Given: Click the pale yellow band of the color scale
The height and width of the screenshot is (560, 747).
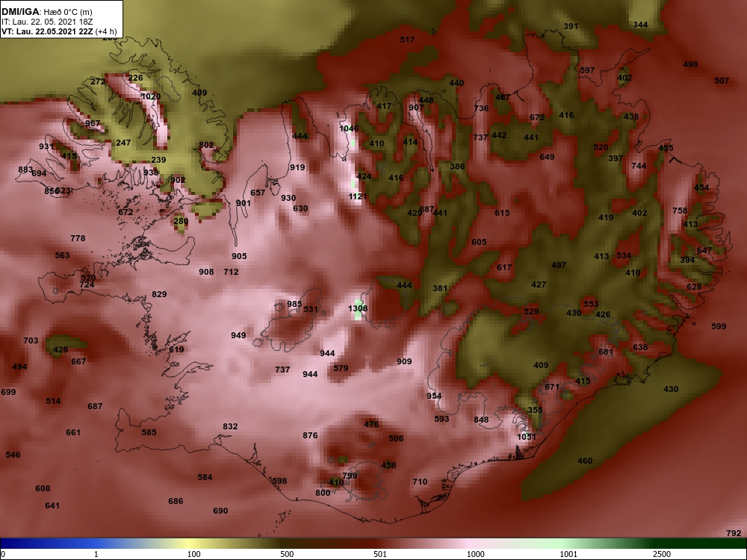Looking at the screenshot, I should pyautogui.click(x=190, y=544).
